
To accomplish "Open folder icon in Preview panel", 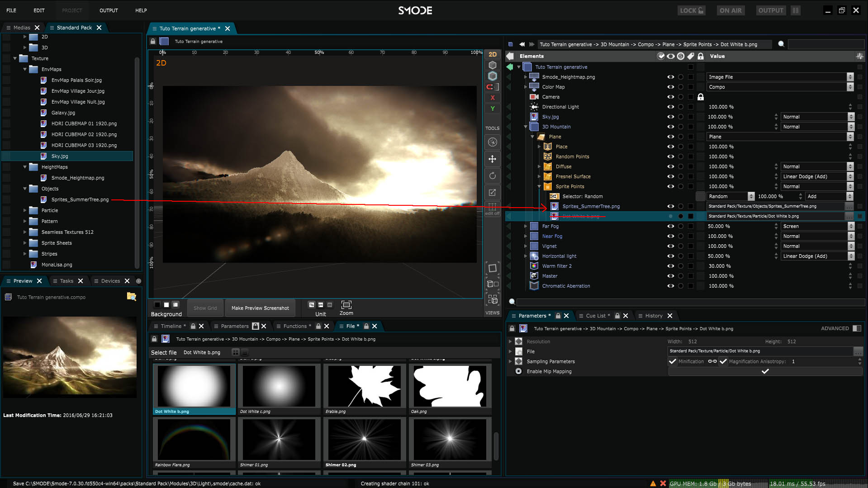I will click(x=131, y=297).
